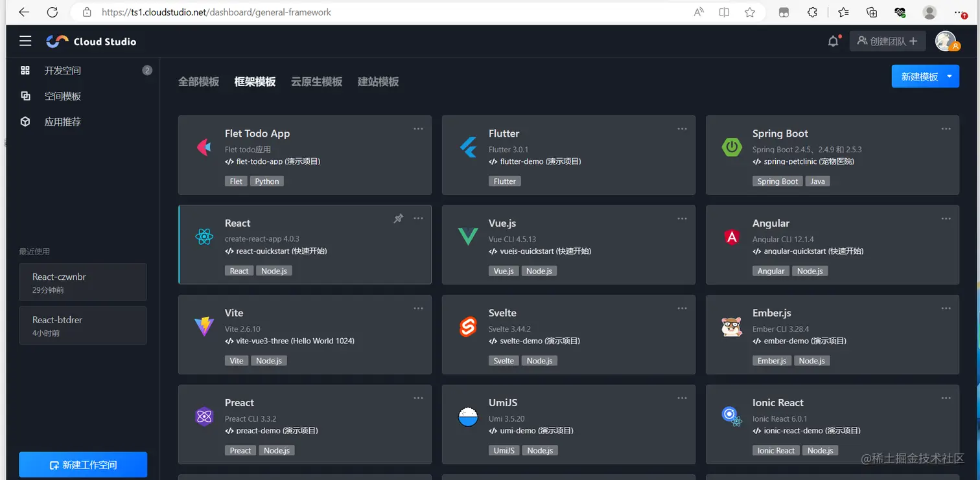
Task: Click the Flutter tag on Flutter card
Action: (505, 181)
